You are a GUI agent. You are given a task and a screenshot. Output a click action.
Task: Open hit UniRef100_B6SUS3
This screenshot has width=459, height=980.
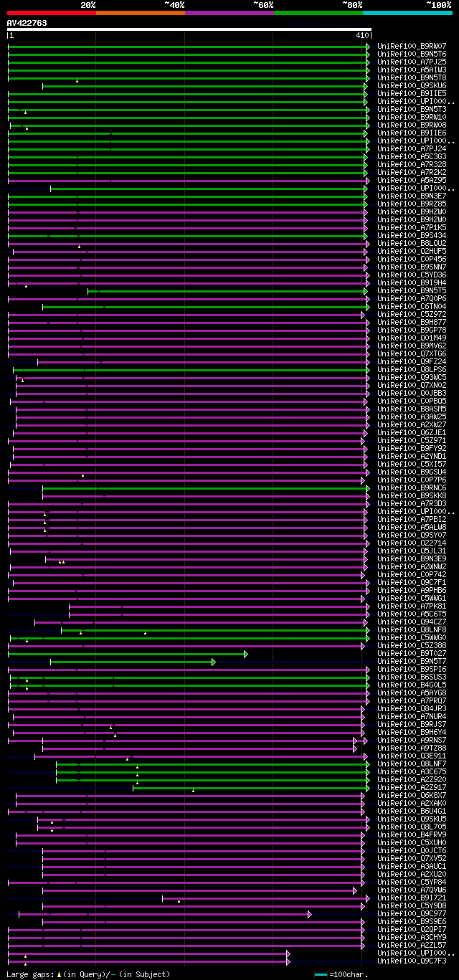[x=412, y=677]
